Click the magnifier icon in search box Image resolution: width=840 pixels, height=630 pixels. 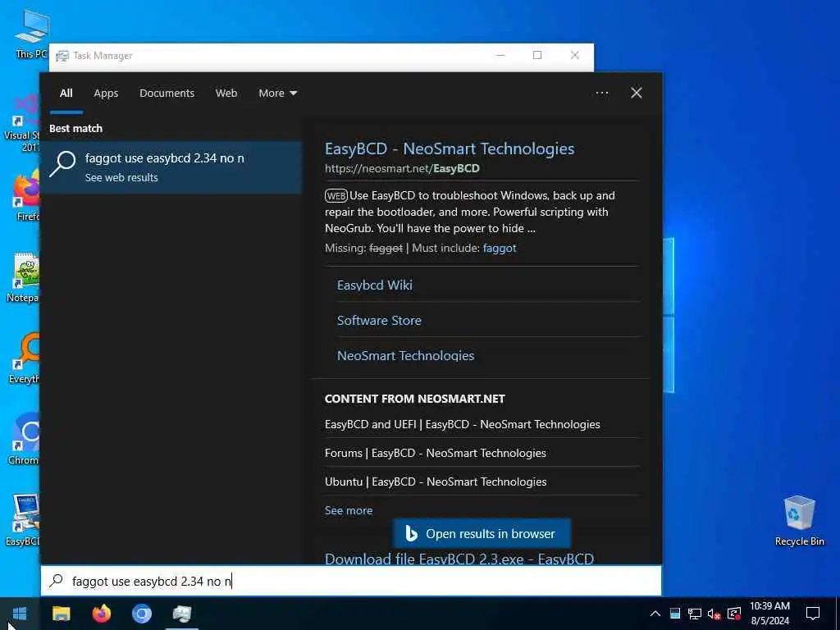tap(57, 581)
